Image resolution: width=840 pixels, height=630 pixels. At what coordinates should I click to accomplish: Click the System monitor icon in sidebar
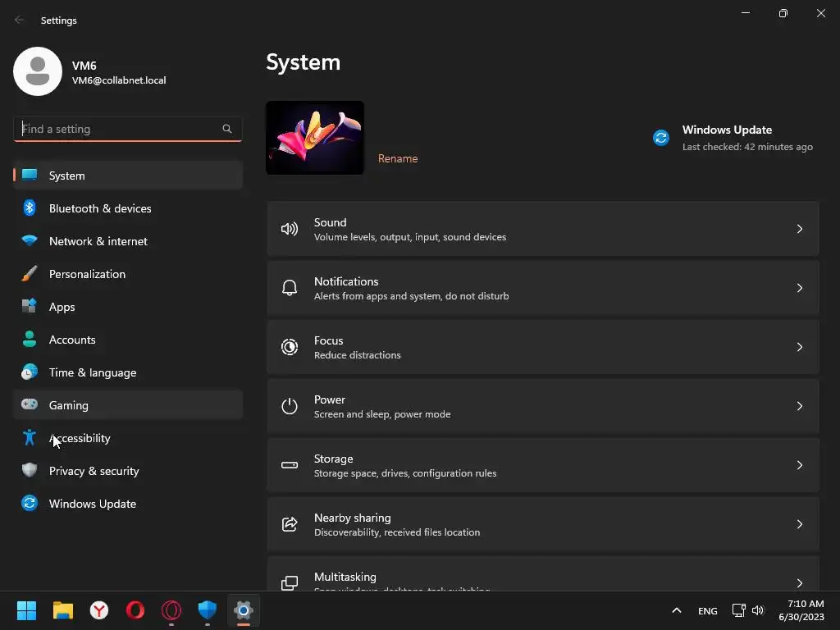coord(30,176)
